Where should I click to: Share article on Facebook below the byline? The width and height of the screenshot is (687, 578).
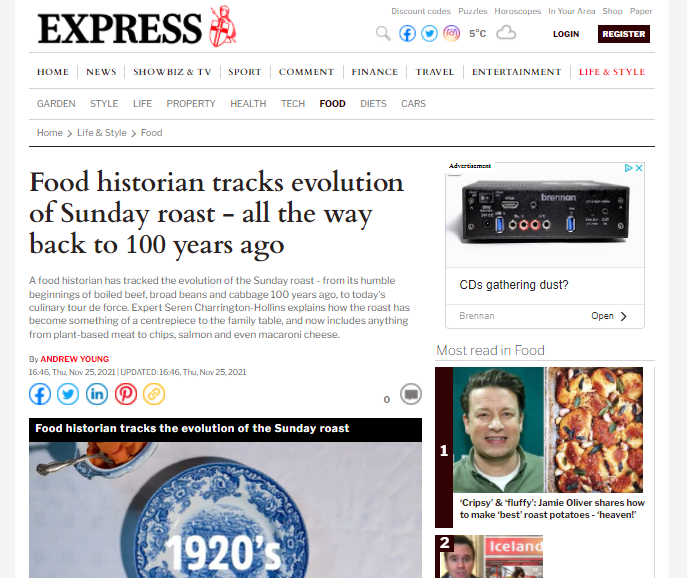tap(40, 394)
